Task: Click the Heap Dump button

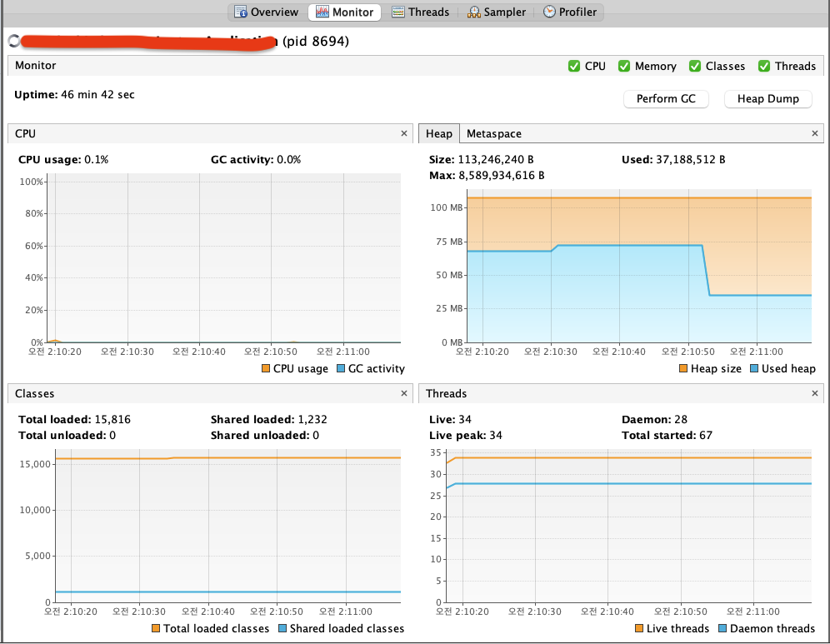Action: point(767,98)
